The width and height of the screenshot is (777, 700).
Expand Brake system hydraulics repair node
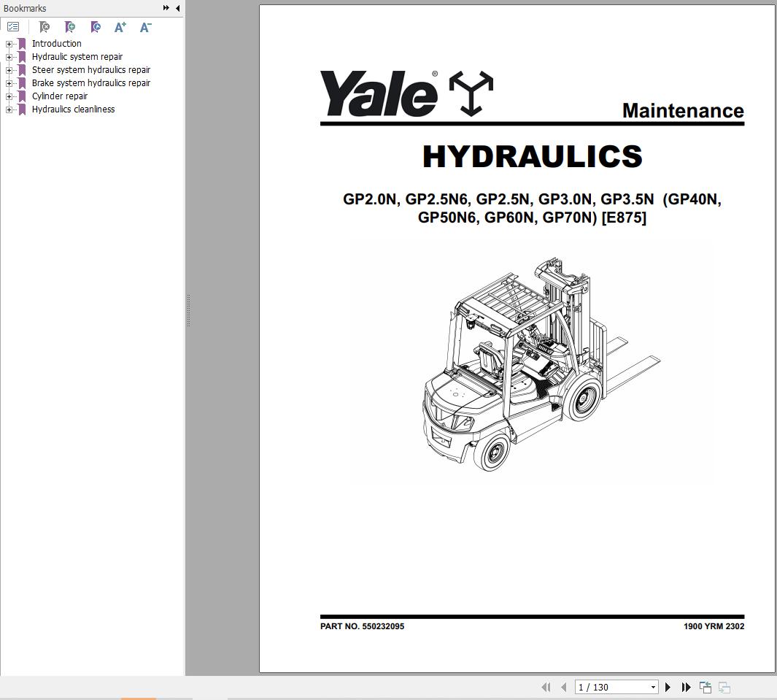(x=9, y=83)
